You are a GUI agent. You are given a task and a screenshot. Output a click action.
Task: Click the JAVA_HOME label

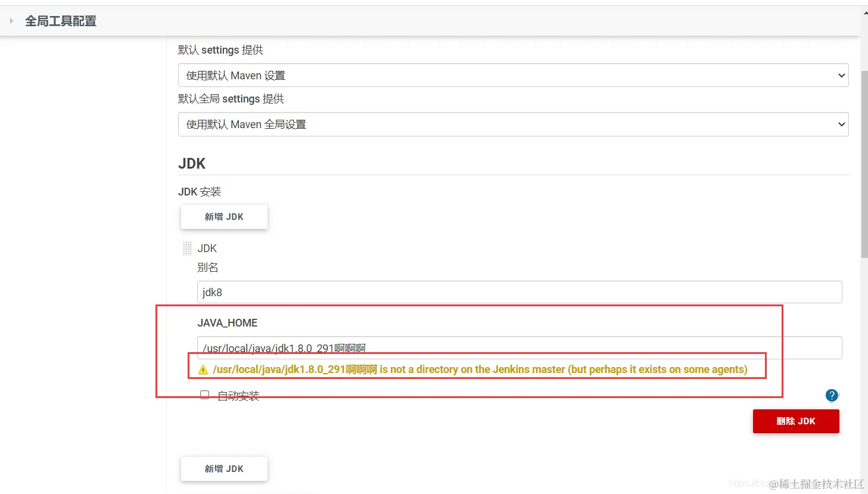[228, 323]
